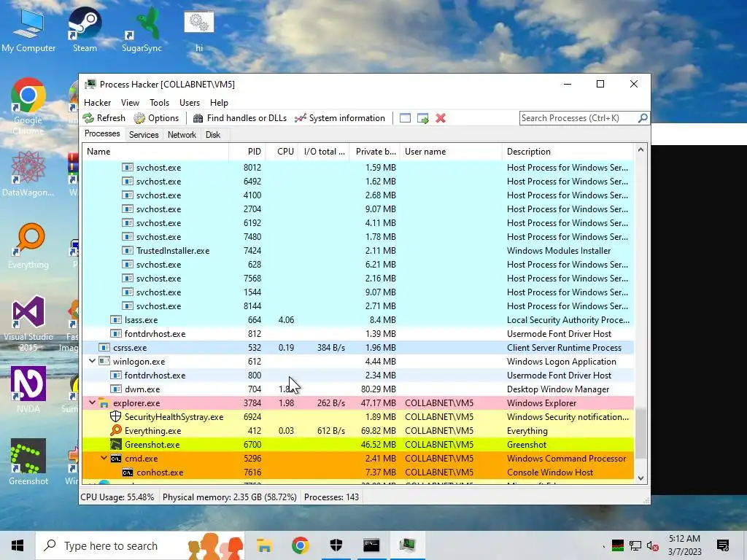
Task: Click the process list scroll up arrow
Action: coord(640,150)
